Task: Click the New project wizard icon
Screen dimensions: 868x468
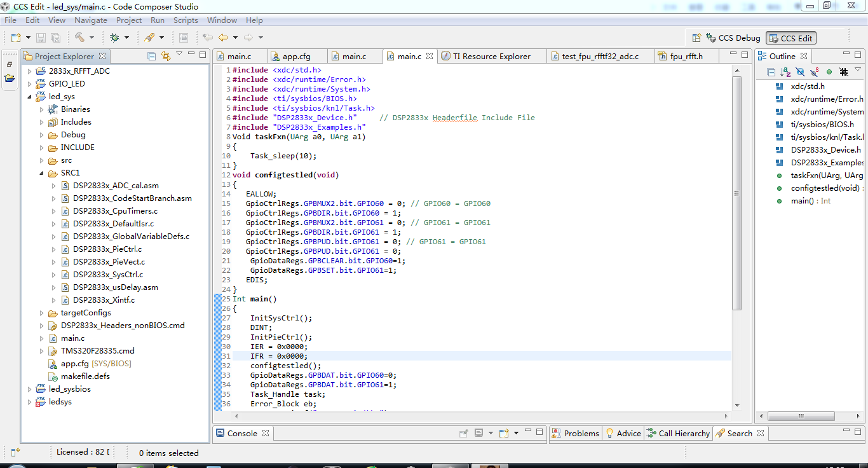Action: (x=15, y=38)
